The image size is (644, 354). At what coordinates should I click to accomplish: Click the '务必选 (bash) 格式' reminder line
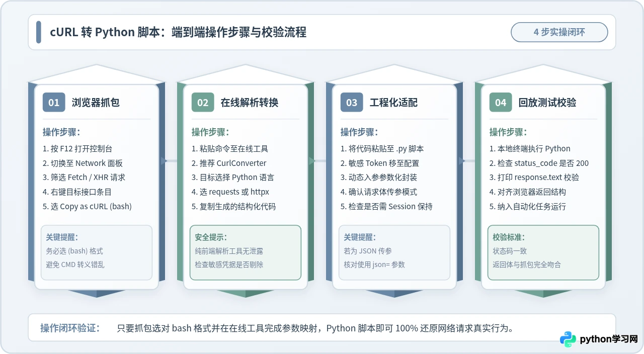click(x=74, y=251)
